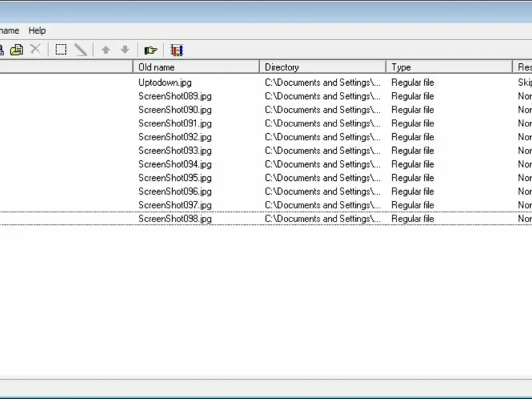Click 'Regular file' type of ScreenShot096.jpg
The image size is (532, 399).
pos(412,192)
